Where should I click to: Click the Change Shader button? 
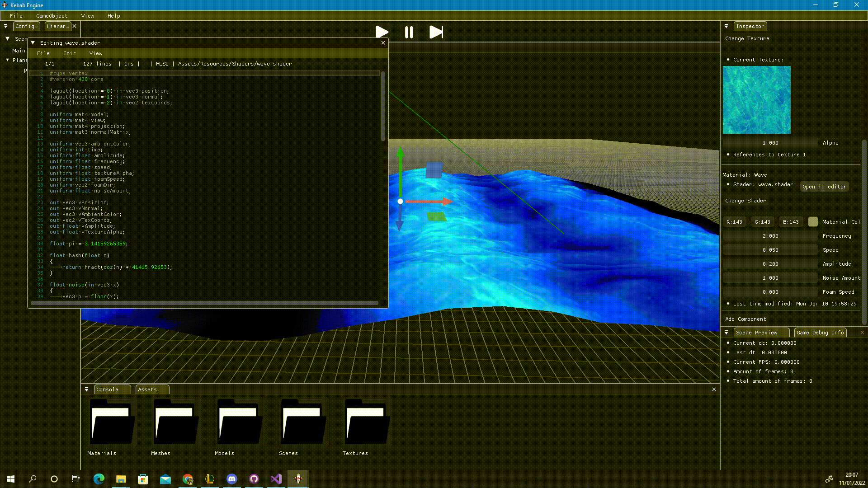(745, 201)
